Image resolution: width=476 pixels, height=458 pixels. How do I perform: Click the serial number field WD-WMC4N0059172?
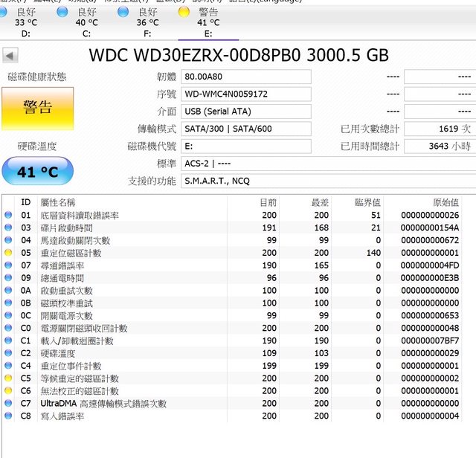click(x=246, y=94)
